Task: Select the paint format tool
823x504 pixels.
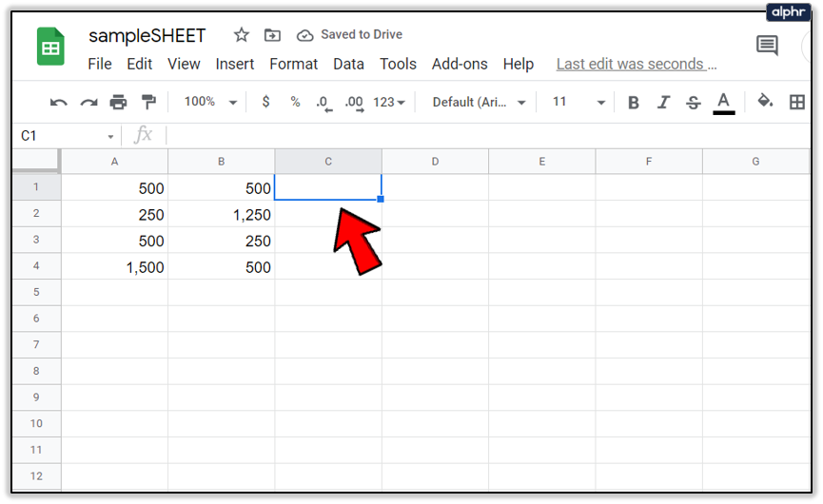Action: 148,102
